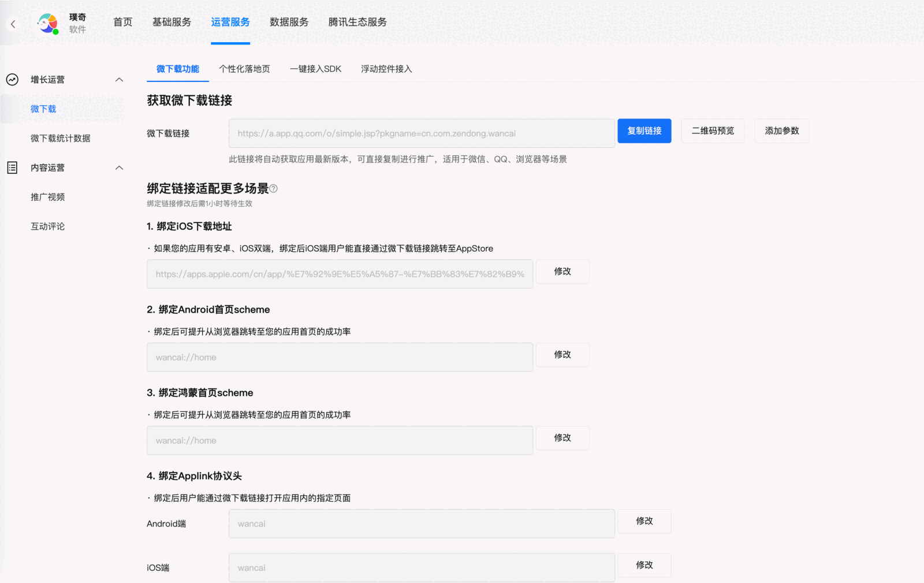Click 修改 for Android首页scheme
Viewport: 924px width, 583px height.
pyautogui.click(x=562, y=355)
